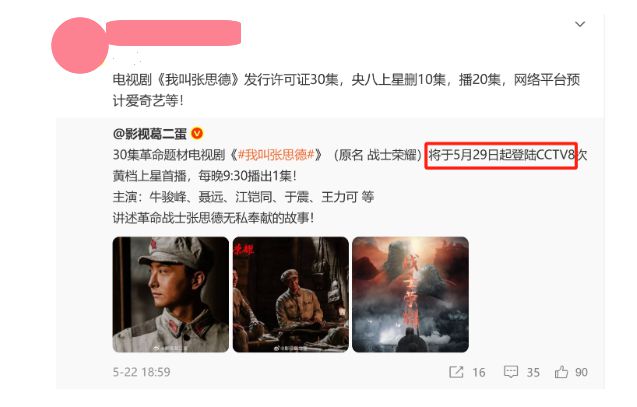Click the repost share arrow icon

click(456, 372)
